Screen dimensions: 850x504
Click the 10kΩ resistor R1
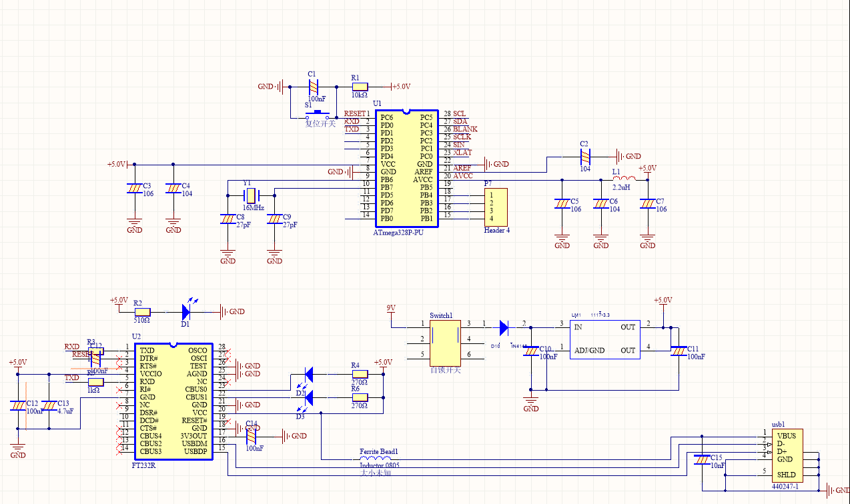tap(360, 87)
